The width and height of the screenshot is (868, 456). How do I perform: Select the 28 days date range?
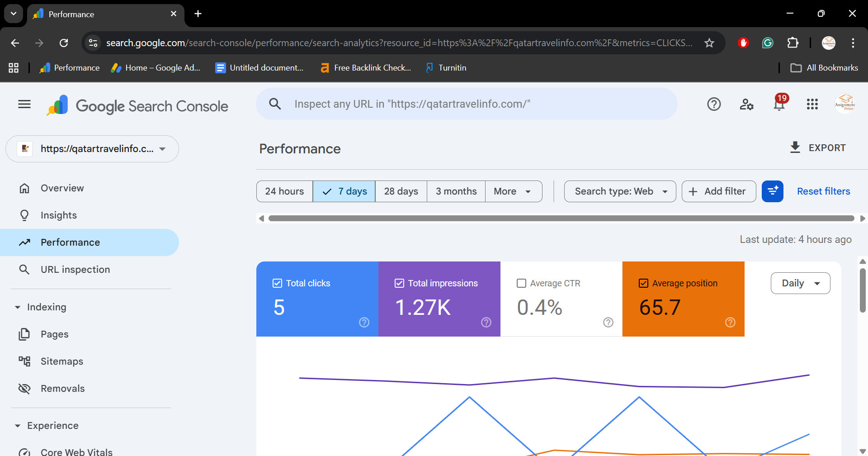(x=401, y=191)
